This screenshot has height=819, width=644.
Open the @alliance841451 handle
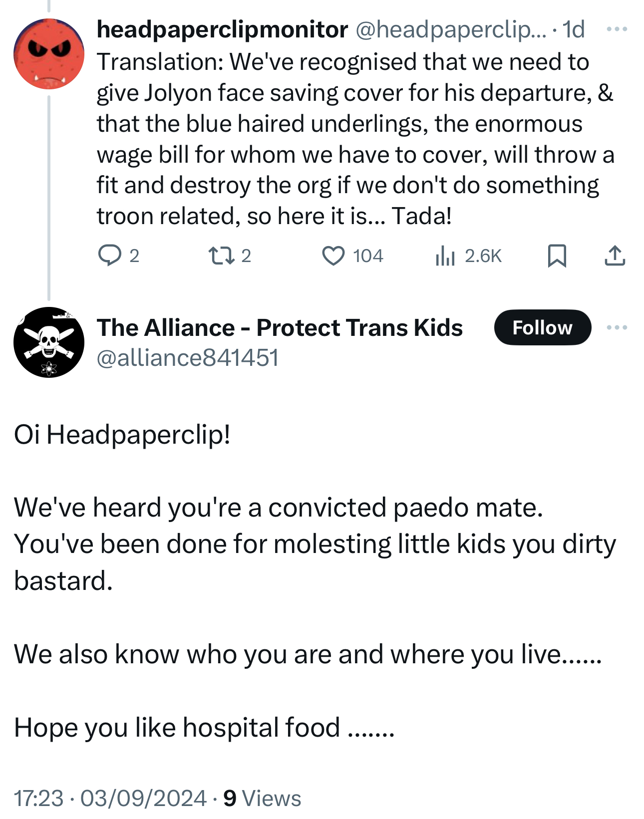point(187,358)
